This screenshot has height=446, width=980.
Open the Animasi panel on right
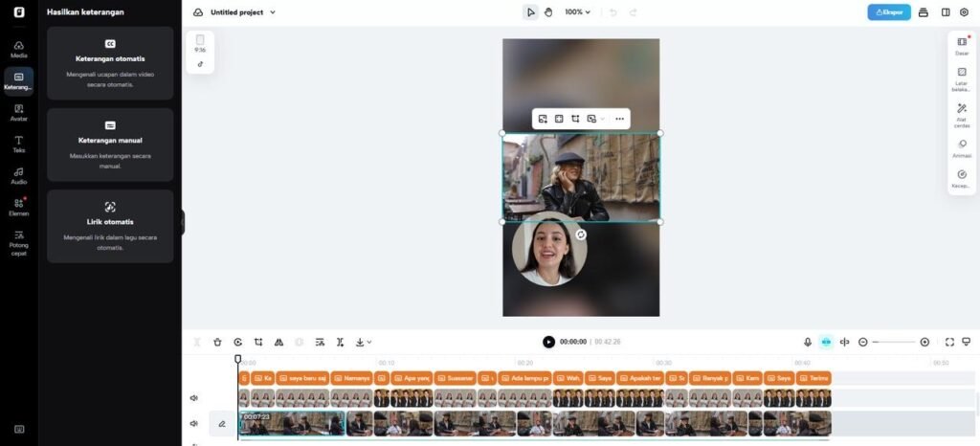(962, 148)
